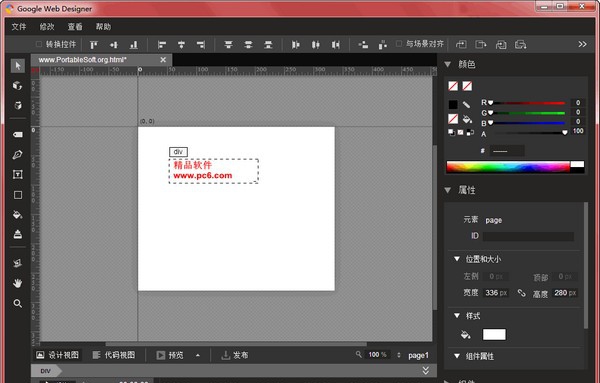This screenshot has width=600, height=383.
Task: Select the 3D stage rotate tool
Action: coord(18,263)
